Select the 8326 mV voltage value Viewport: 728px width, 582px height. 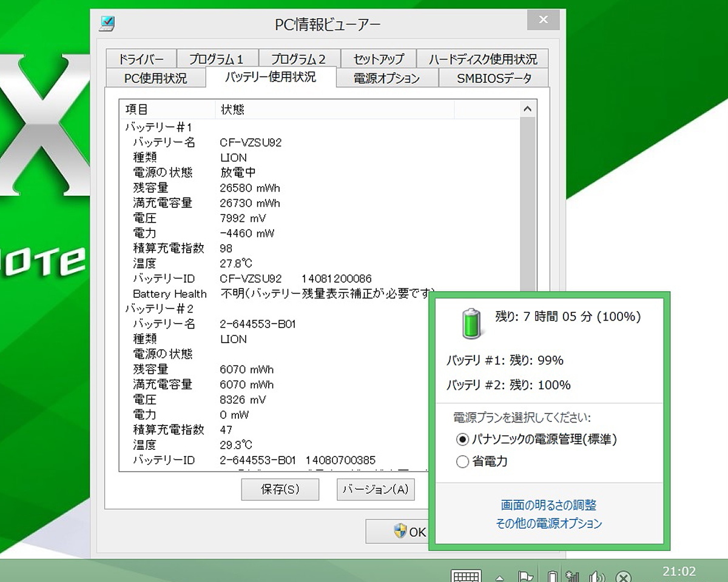pyautogui.click(x=243, y=400)
